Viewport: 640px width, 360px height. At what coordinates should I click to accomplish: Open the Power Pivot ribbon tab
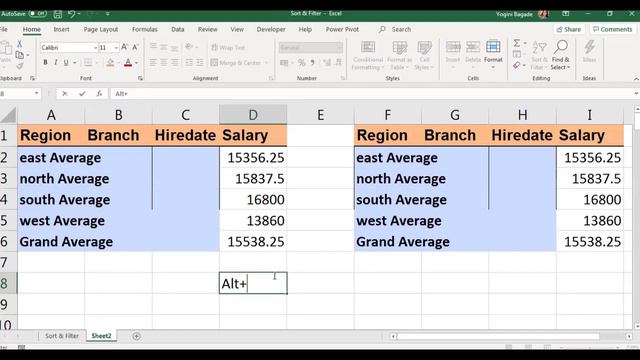pyautogui.click(x=342, y=29)
